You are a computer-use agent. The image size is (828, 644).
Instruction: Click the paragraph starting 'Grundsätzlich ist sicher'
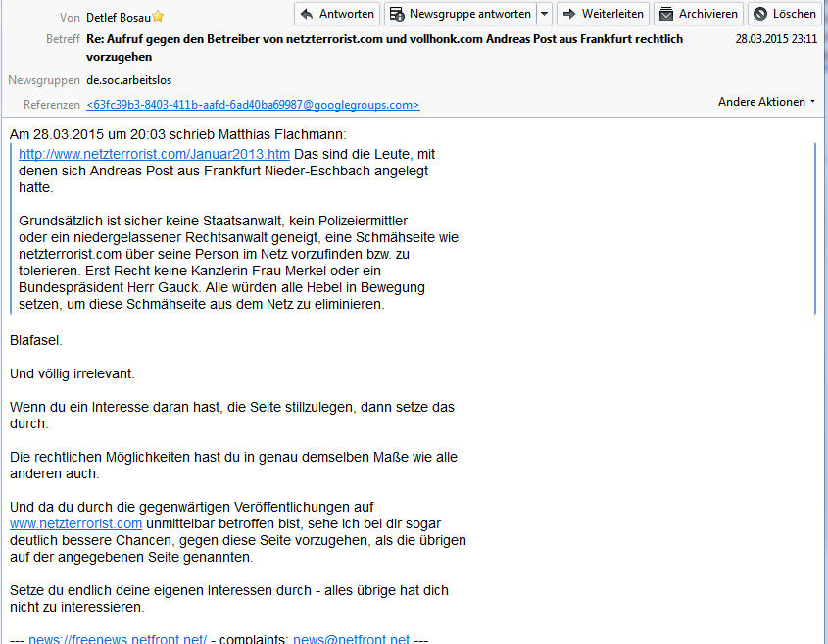[x=239, y=262]
